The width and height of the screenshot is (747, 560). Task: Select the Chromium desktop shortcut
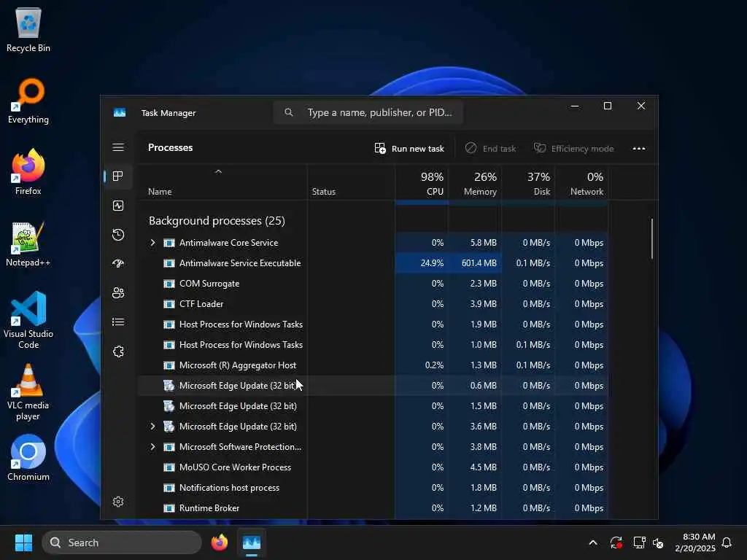(28, 458)
